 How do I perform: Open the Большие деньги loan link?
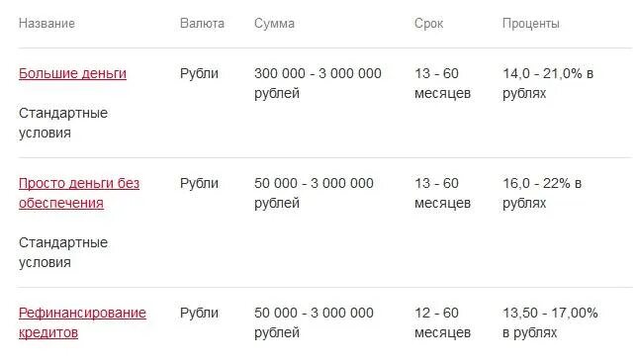72,73
